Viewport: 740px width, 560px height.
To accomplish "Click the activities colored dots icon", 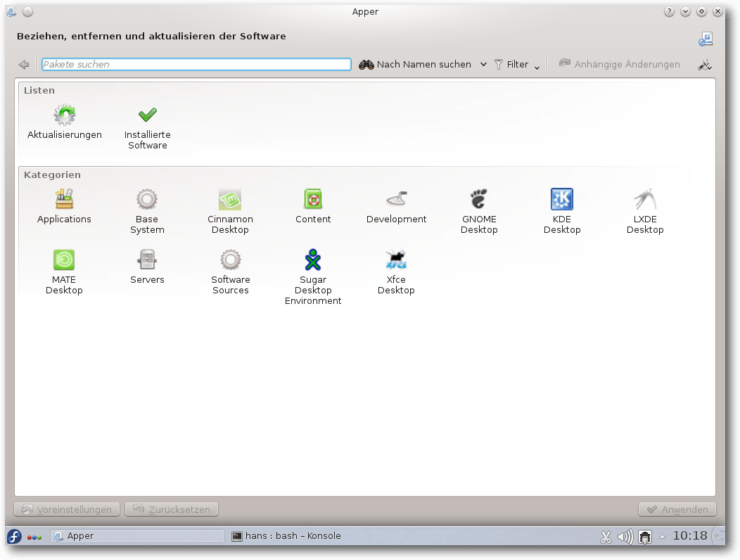I will (34, 537).
